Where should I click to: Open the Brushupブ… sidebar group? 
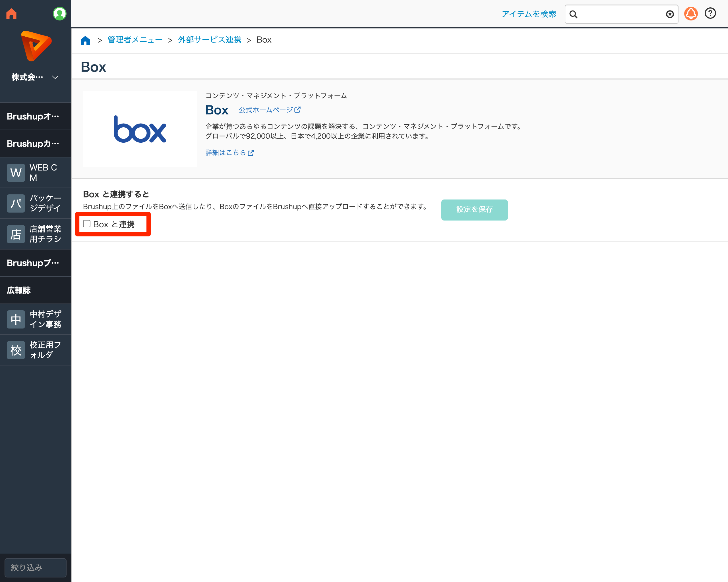(36, 263)
